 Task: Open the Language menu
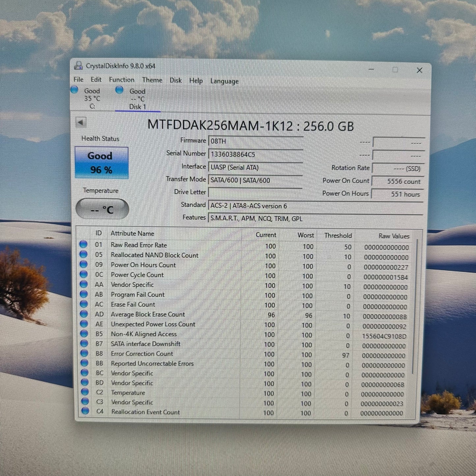click(224, 81)
